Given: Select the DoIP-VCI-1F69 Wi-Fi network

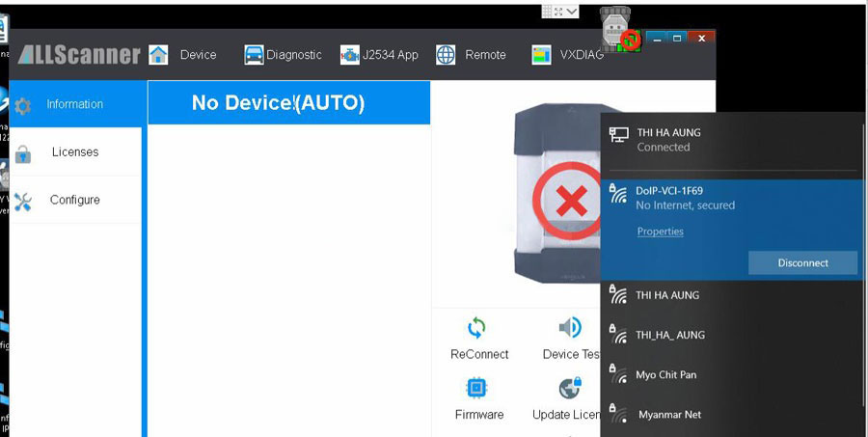Looking at the screenshot, I should point(734,230).
